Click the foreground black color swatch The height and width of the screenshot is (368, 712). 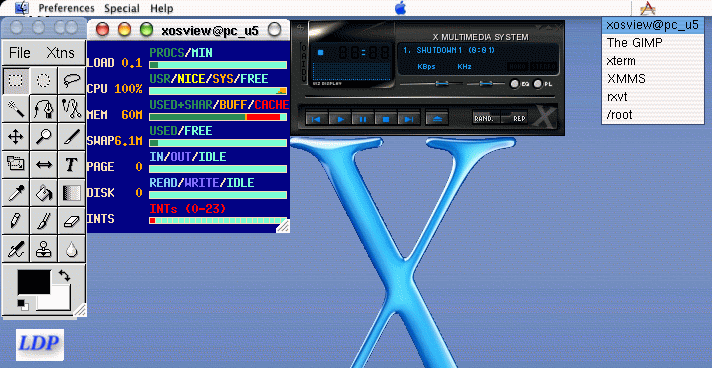click(34, 282)
